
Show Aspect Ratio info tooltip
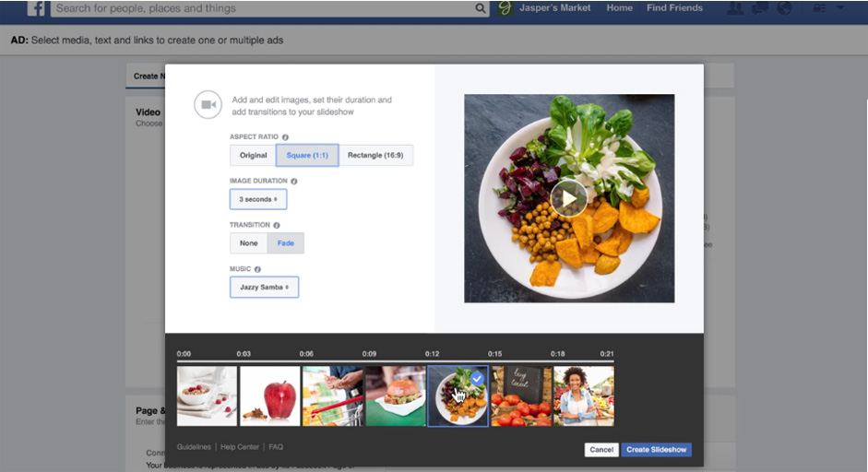[285, 137]
